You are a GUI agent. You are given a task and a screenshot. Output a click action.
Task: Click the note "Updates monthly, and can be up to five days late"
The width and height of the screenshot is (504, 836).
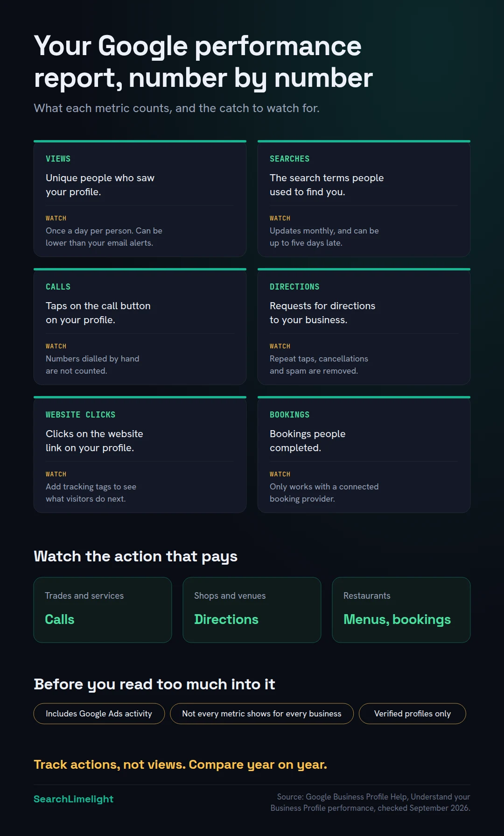324,237
